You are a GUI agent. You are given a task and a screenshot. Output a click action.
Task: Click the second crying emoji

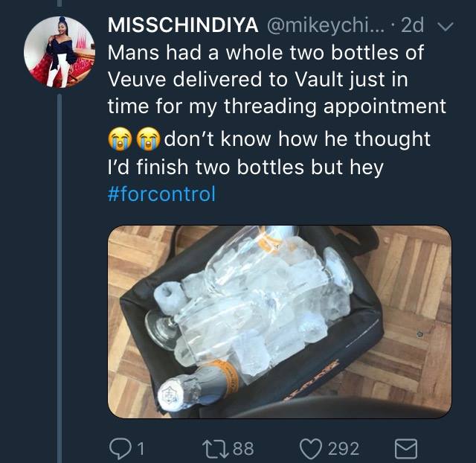pos(148,139)
